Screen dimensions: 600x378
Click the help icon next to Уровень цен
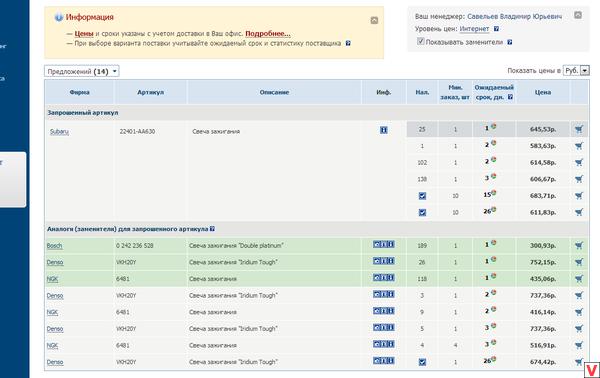pos(496,29)
